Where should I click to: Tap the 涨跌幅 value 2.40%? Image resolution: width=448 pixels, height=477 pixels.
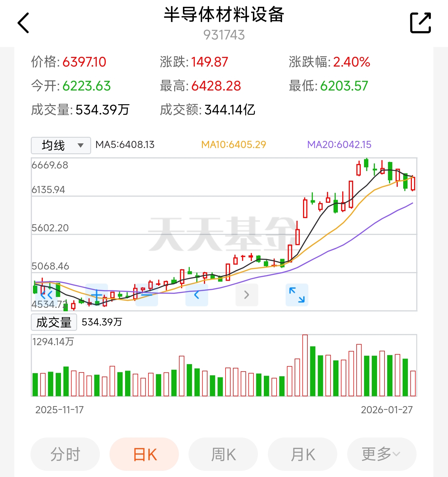click(352, 62)
